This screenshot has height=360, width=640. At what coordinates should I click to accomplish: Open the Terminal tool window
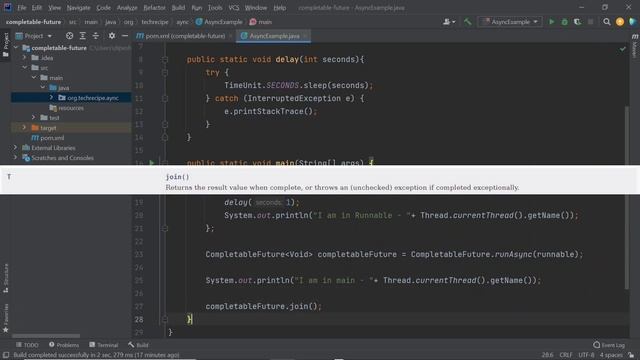[x=104, y=345]
